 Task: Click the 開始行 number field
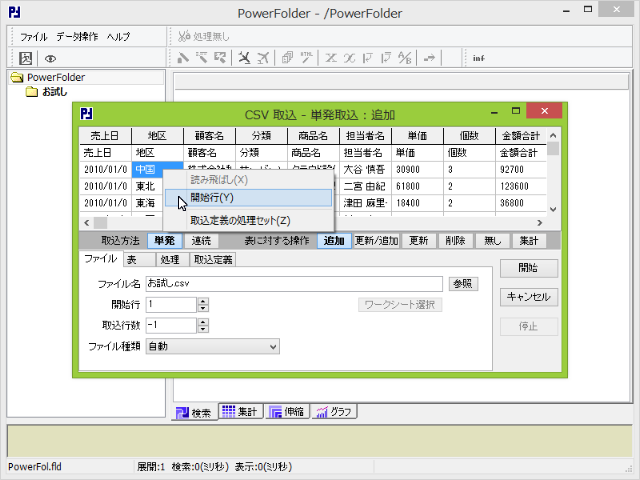[171, 305]
